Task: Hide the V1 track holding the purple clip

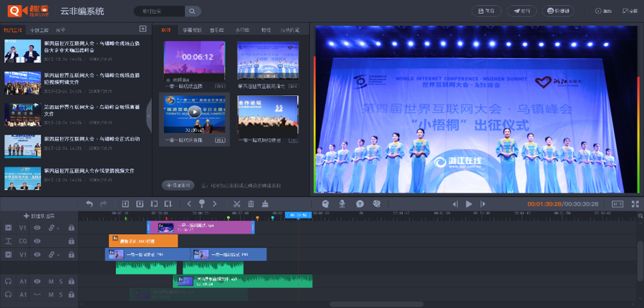Action: [37, 228]
